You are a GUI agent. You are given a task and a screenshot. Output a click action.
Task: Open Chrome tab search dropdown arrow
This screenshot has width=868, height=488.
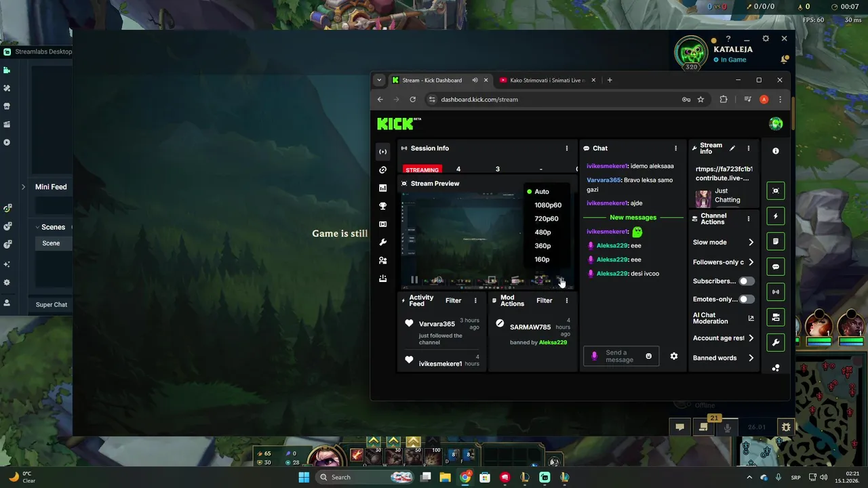click(379, 80)
